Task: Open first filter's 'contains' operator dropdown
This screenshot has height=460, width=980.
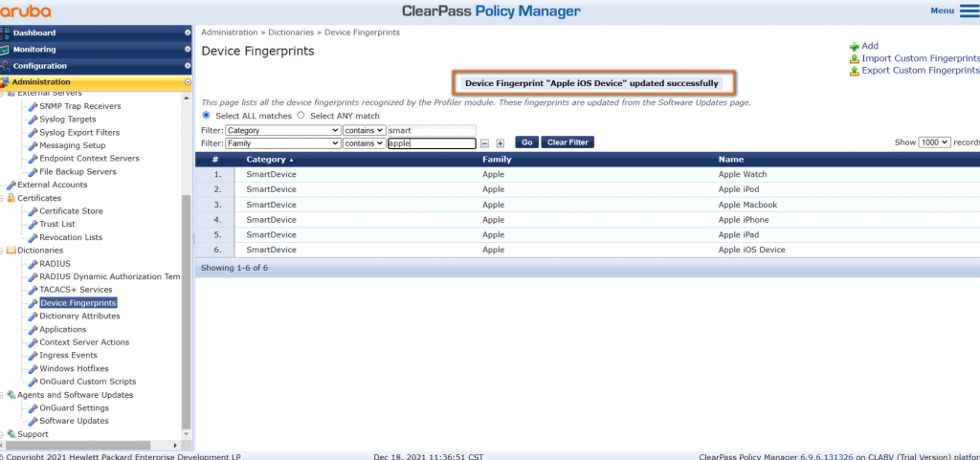Action: (x=364, y=130)
